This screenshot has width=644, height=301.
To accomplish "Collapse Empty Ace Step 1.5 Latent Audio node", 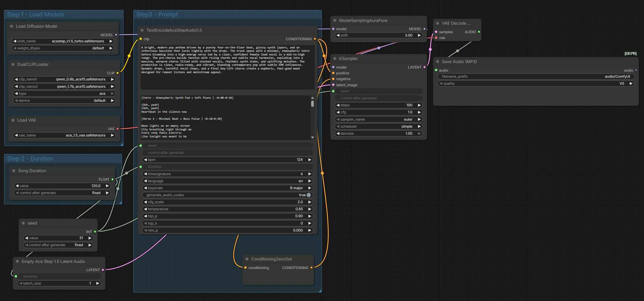I will (x=17, y=261).
